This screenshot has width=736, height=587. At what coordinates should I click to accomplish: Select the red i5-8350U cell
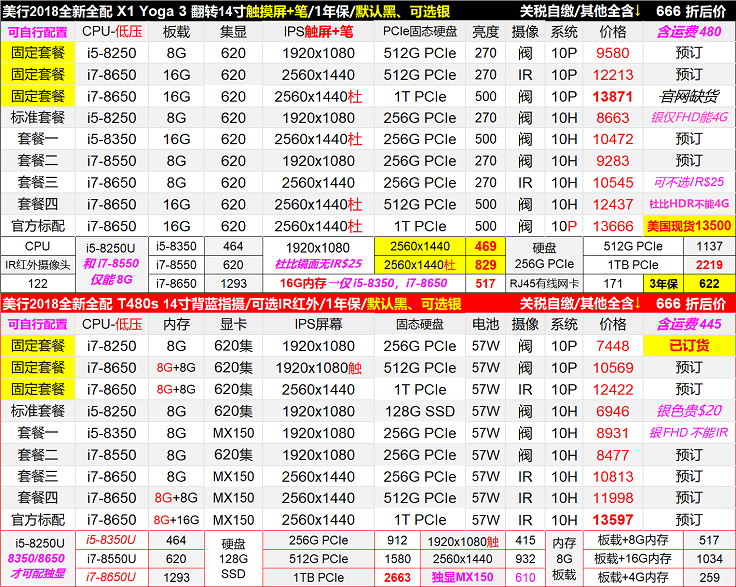tap(111, 540)
